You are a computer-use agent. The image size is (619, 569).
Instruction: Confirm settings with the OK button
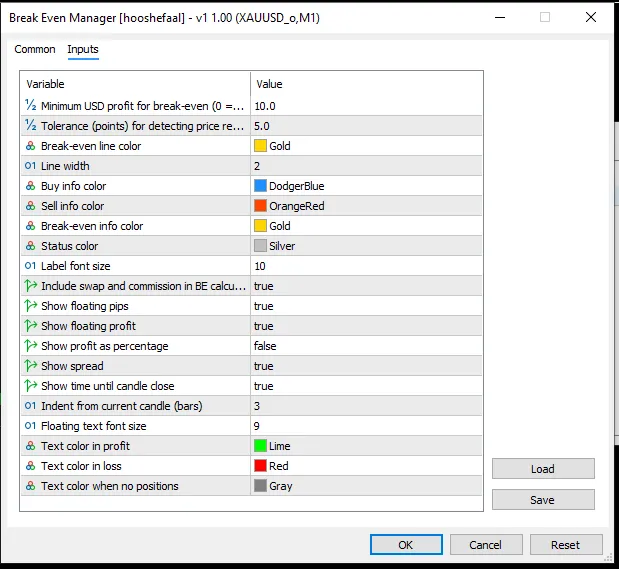406,545
